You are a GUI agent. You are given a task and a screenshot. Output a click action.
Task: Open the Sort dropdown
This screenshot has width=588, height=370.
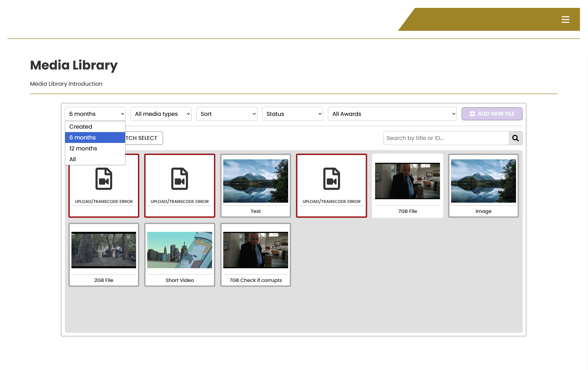click(x=226, y=114)
